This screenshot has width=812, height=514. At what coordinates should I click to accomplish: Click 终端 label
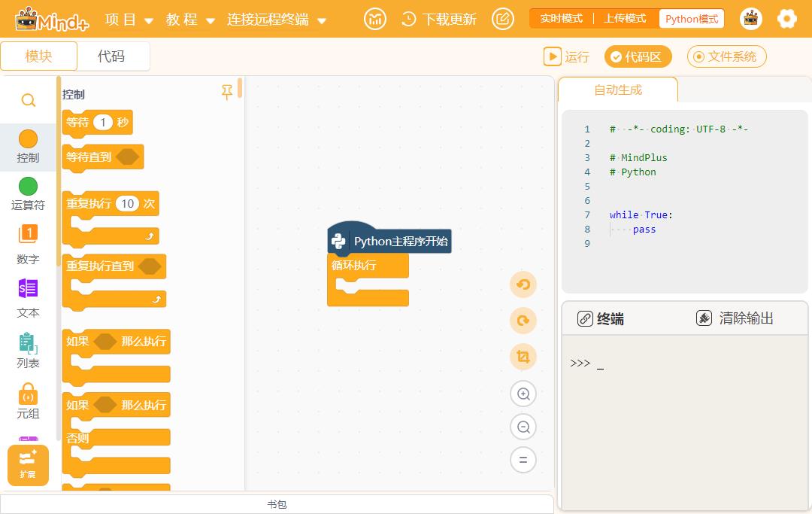click(610, 318)
